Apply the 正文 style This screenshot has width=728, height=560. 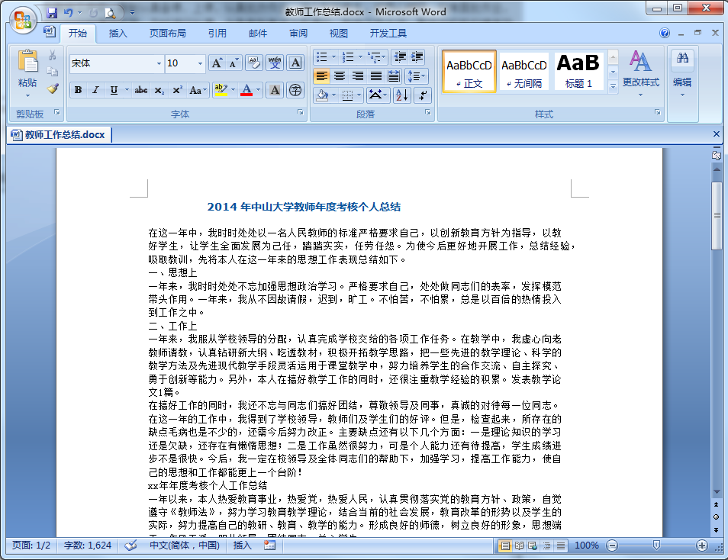coord(469,72)
